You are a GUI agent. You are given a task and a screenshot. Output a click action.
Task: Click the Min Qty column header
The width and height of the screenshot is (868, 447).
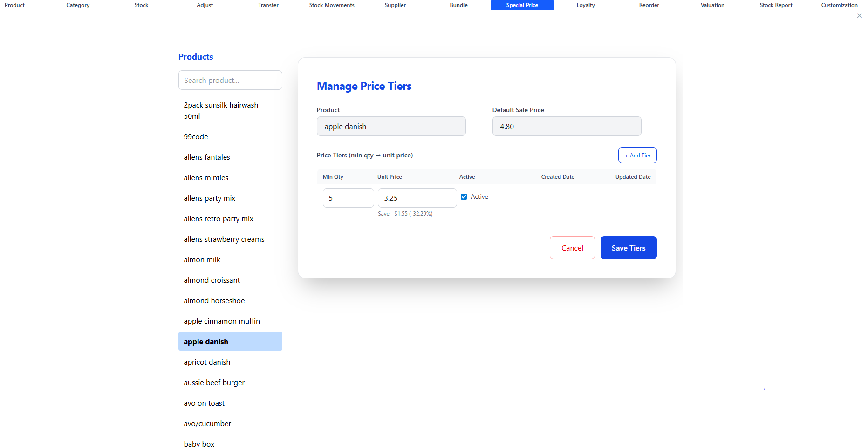click(x=333, y=177)
